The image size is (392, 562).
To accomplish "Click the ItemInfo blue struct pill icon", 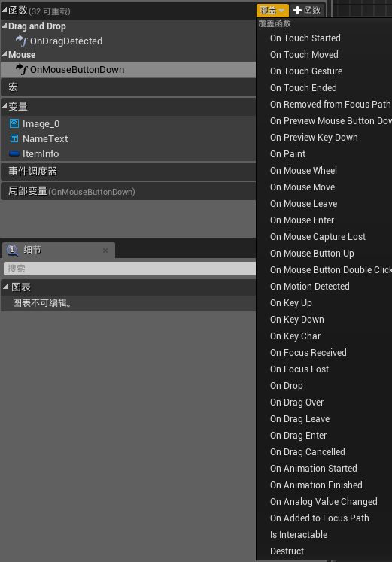I will pyautogui.click(x=14, y=154).
